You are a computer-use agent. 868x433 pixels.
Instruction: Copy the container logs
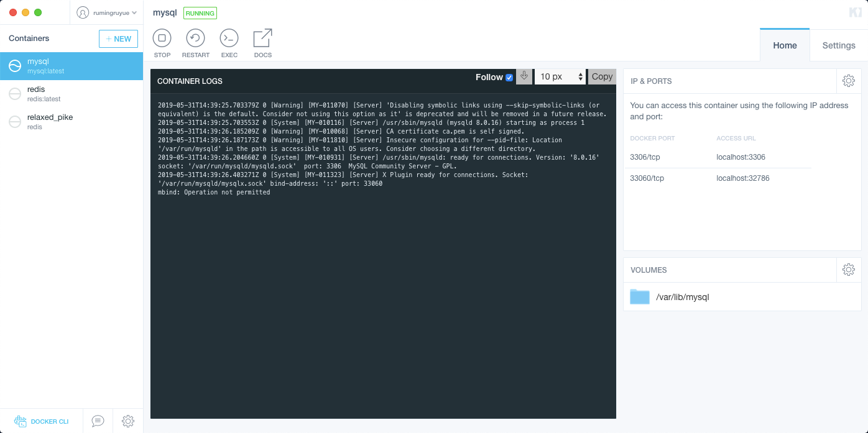click(601, 76)
